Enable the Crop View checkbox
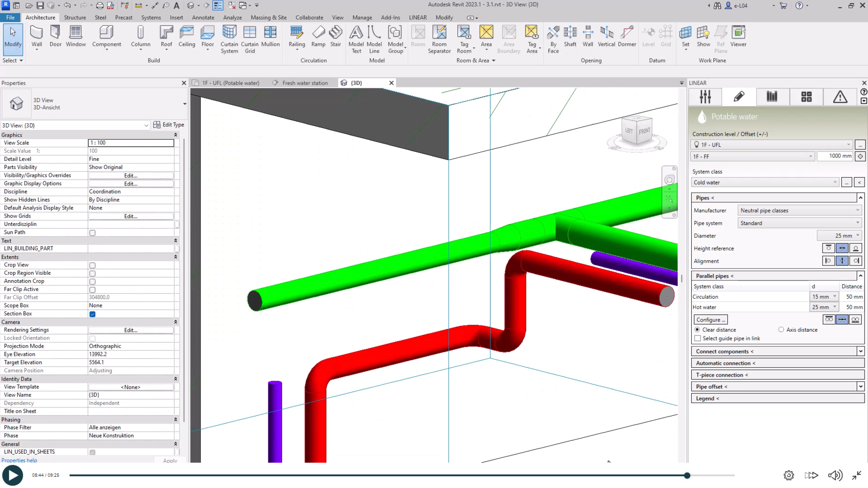This screenshot has width=868, height=488. pos(92,265)
